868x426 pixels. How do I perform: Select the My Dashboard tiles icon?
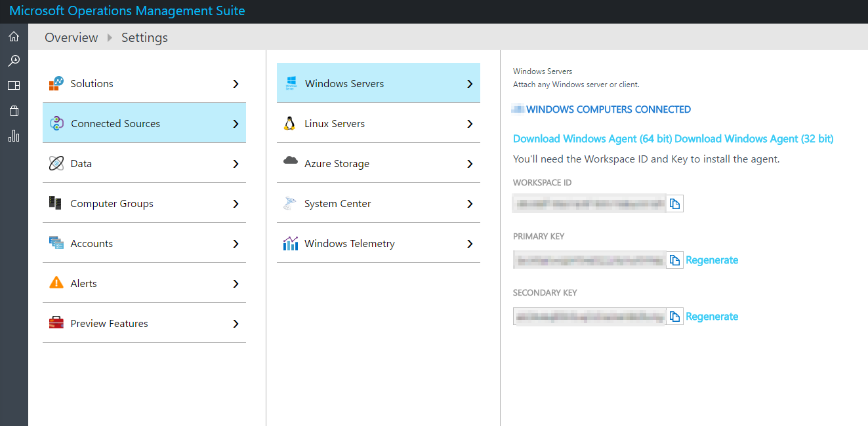point(13,85)
